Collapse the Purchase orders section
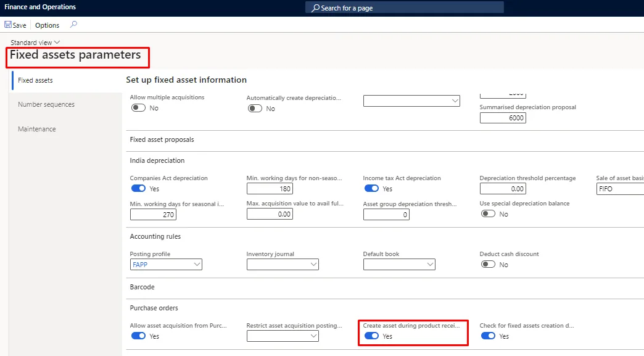The height and width of the screenshot is (356, 644). click(154, 308)
